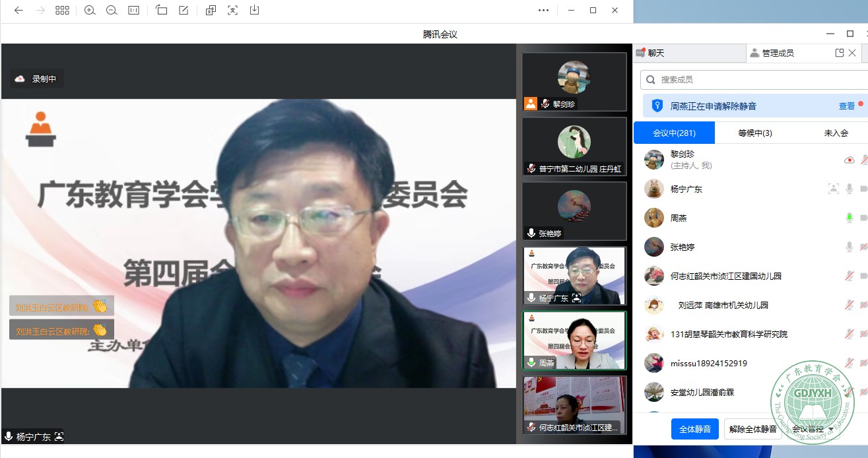Go forward with the right arrow in viewer toolbar
868x458 pixels.
(x=40, y=11)
